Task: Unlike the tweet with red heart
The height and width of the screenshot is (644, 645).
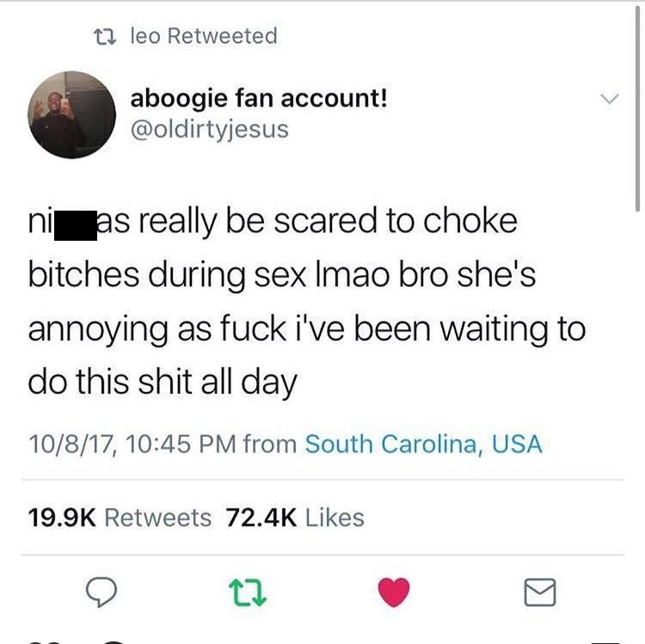Action: pos(394,592)
